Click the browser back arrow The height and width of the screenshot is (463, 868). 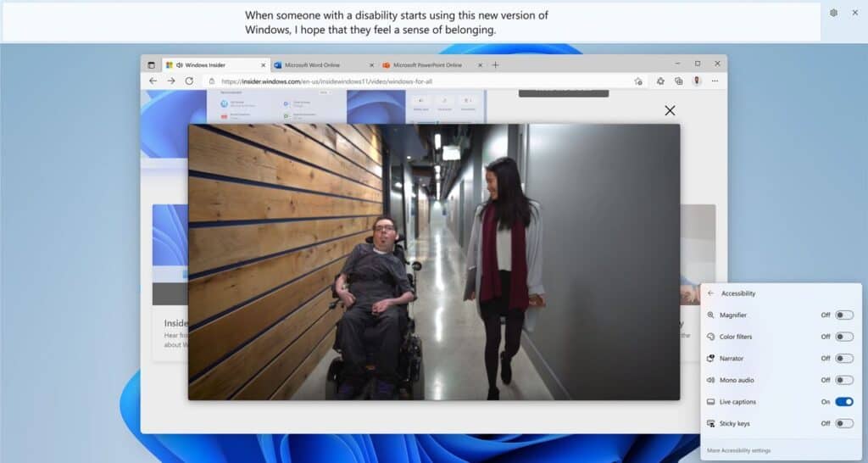[x=153, y=81]
